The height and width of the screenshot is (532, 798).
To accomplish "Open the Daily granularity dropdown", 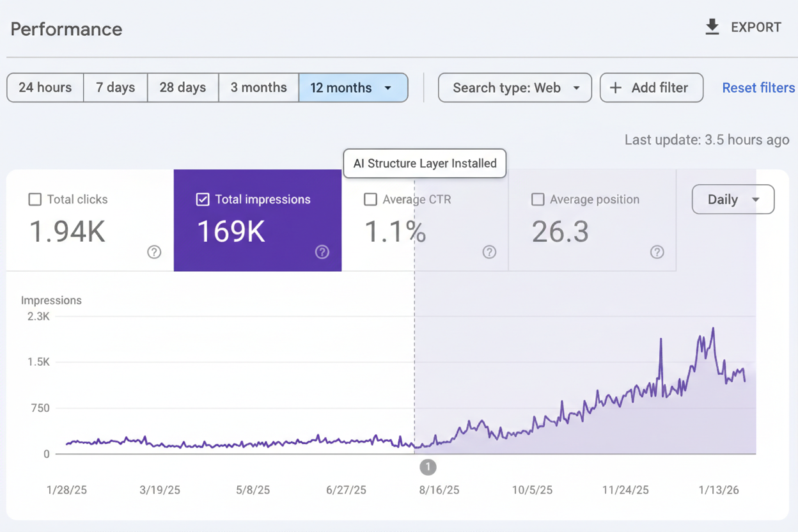I will tap(733, 199).
